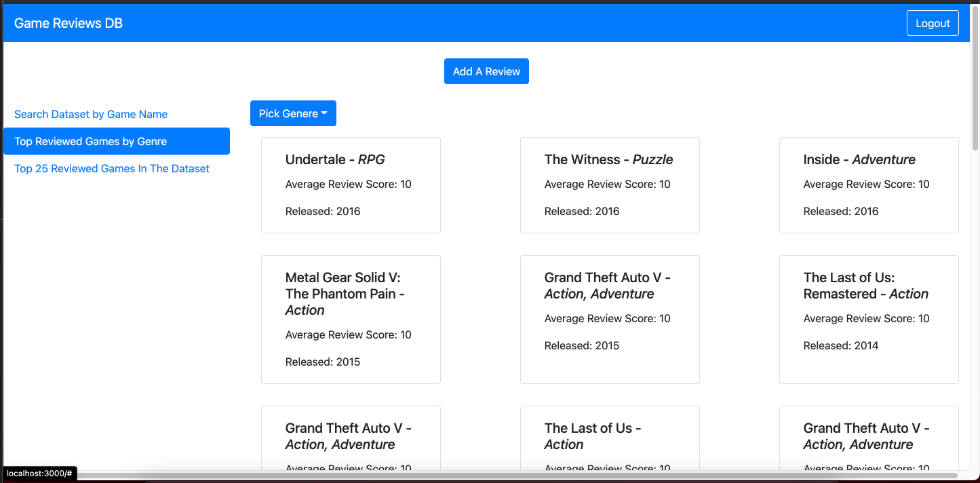Open the Pick Genere dropdown
The image size is (980, 483).
click(x=293, y=113)
